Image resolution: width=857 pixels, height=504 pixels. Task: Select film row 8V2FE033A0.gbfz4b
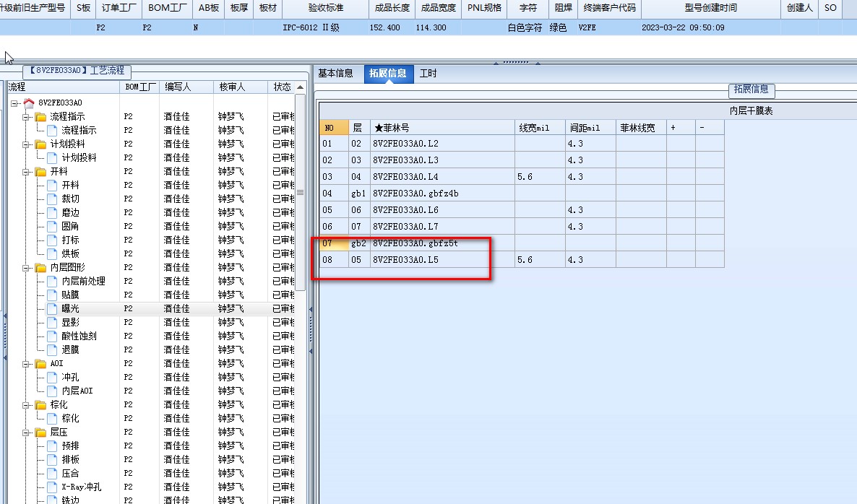522,194
